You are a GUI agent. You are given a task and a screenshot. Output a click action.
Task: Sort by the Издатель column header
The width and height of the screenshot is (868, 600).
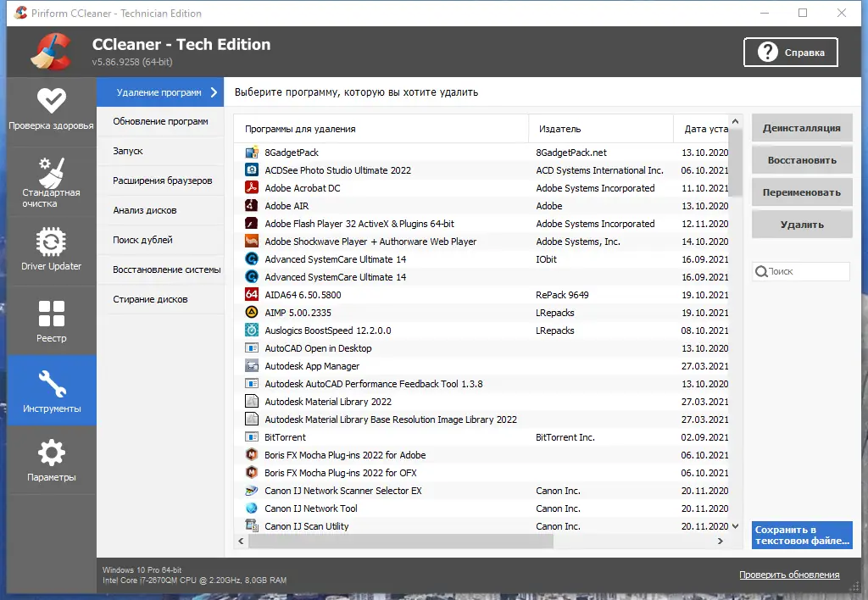tap(559, 129)
